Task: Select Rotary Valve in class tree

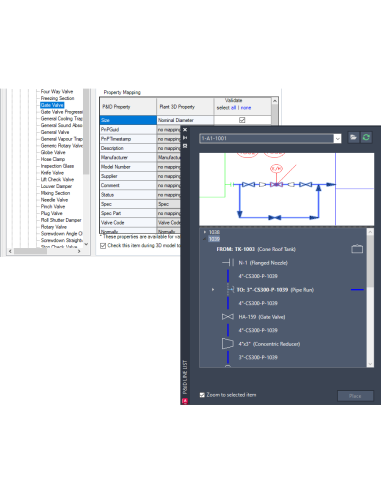Action: coord(53,227)
